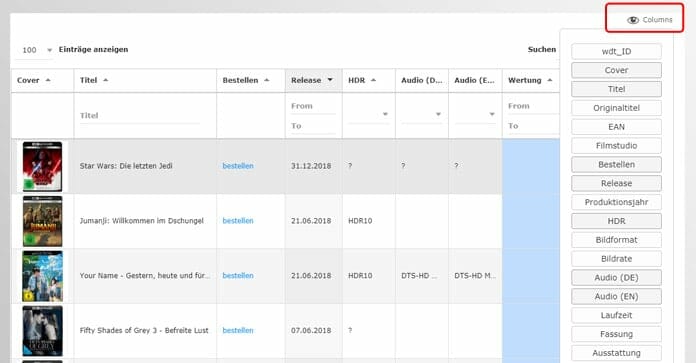Click the Einträge anzeigen label

click(x=93, y=50)
